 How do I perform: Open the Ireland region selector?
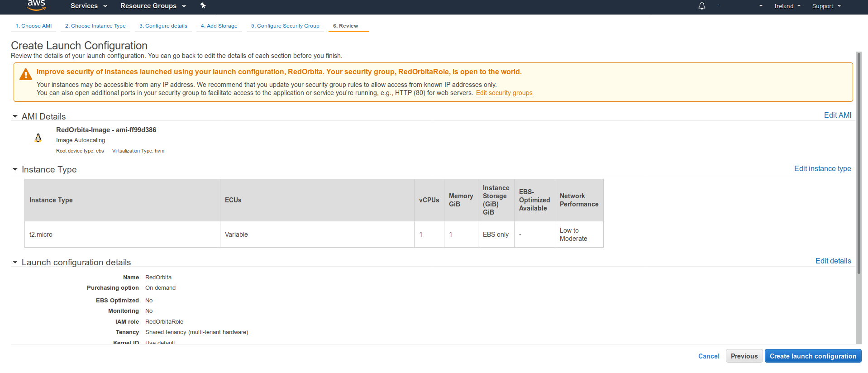(787, 6)
